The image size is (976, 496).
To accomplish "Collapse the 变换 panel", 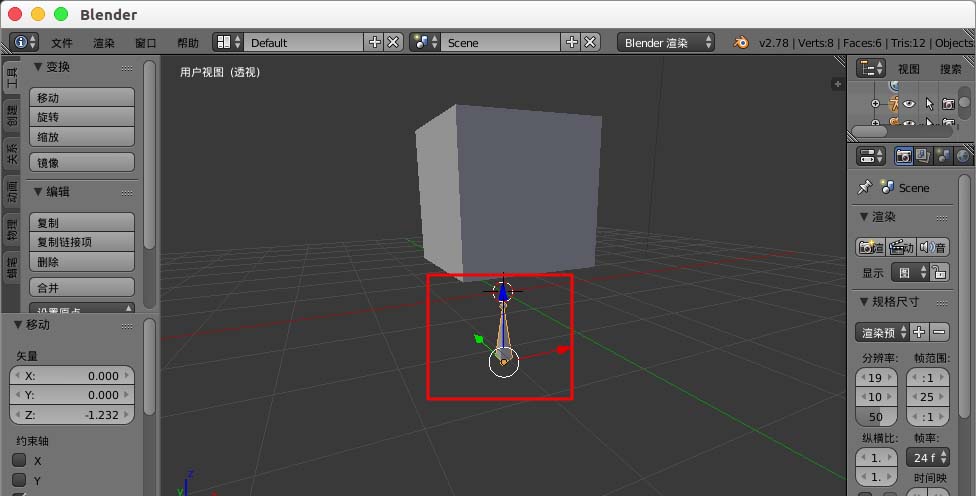I will click(38, 67).
